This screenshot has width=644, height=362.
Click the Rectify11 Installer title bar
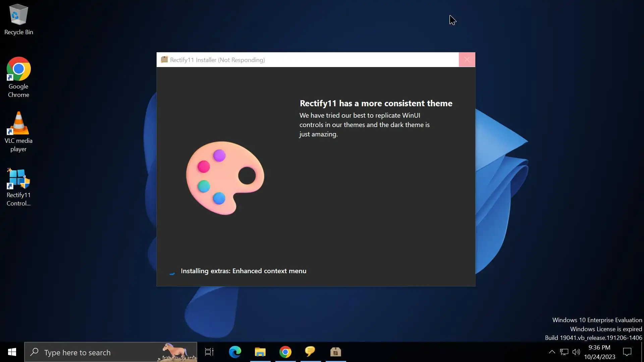click(x=335, y=60)
